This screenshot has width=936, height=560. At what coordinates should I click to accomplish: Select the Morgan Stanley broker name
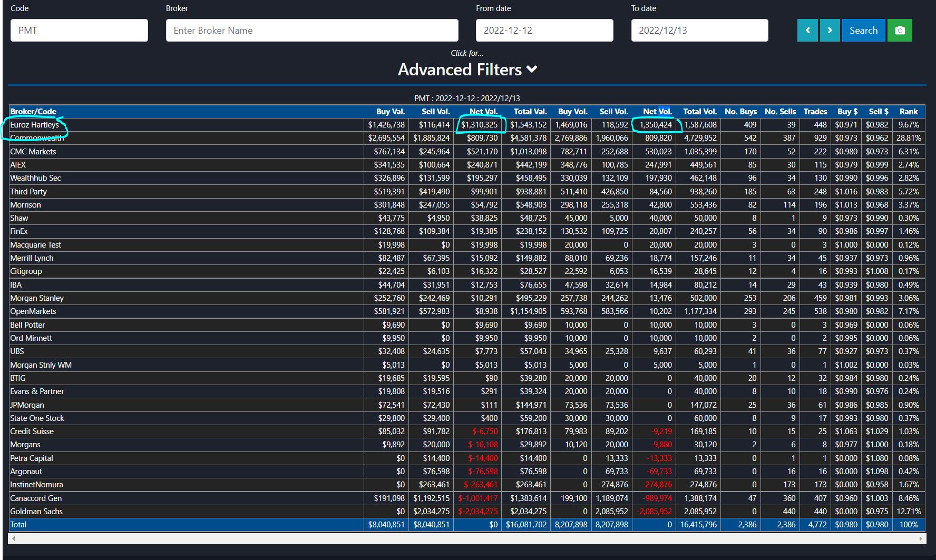click(x=37, y=298)
